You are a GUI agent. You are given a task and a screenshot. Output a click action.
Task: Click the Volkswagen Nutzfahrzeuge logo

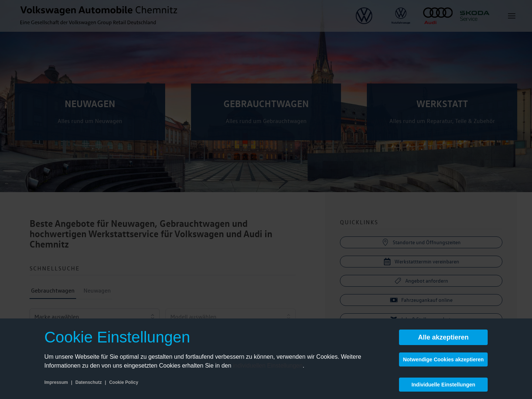401,16
